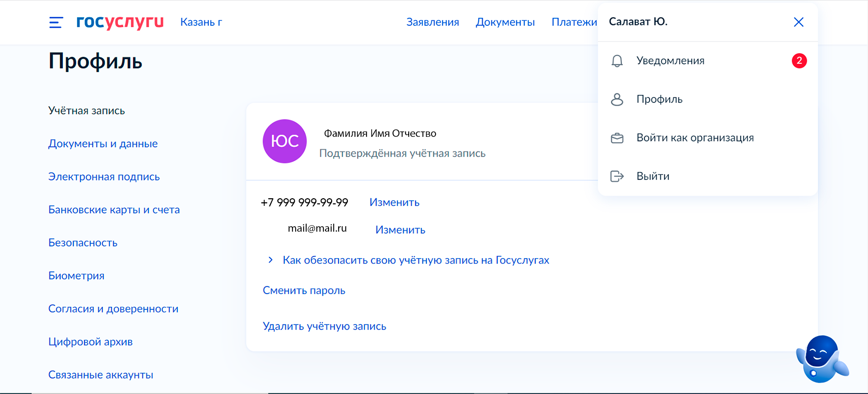Click the Госуслуги logo
Viewport: 868px width, 394px height.
(x=120, y=22)
